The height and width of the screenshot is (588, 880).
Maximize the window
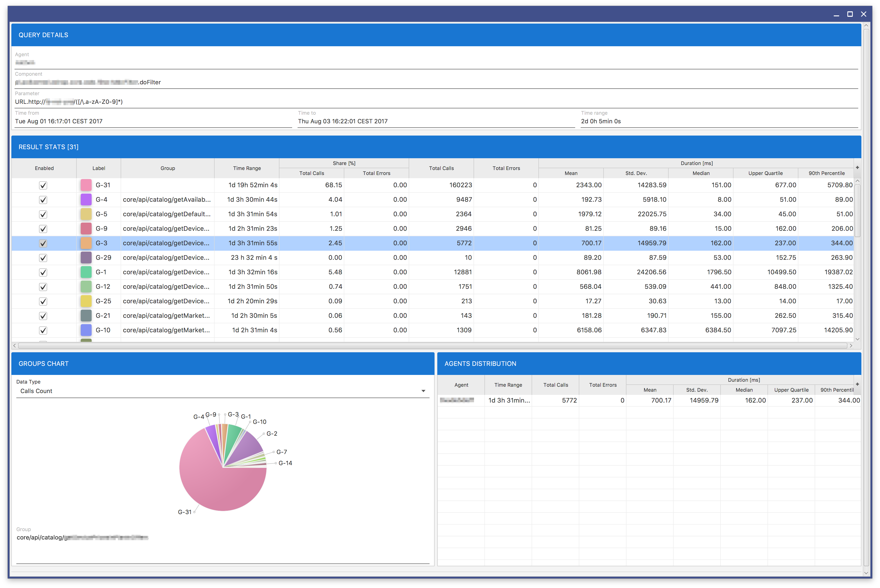click(850, 14)
